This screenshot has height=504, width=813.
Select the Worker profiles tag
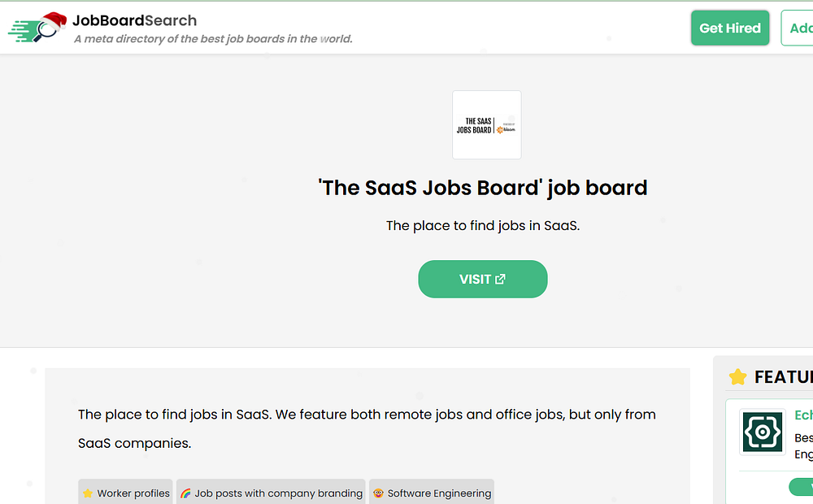click(126, 493)
